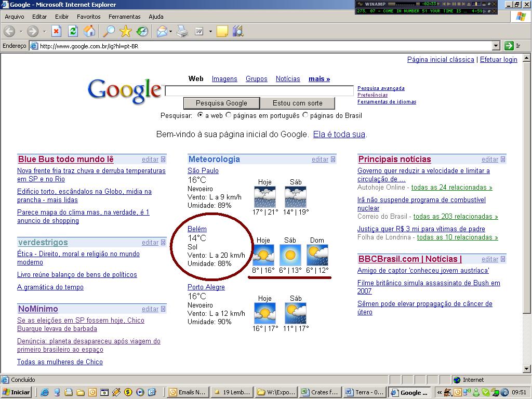This screenshot has width=532, height=399.
Task: Open the History pane icon
Action: [x=142, y=32]
